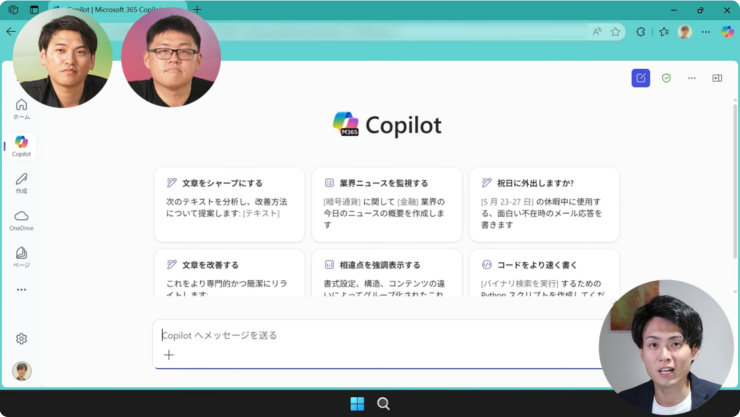Click the Copilot M365 logo heading

[x=387, y=125]
